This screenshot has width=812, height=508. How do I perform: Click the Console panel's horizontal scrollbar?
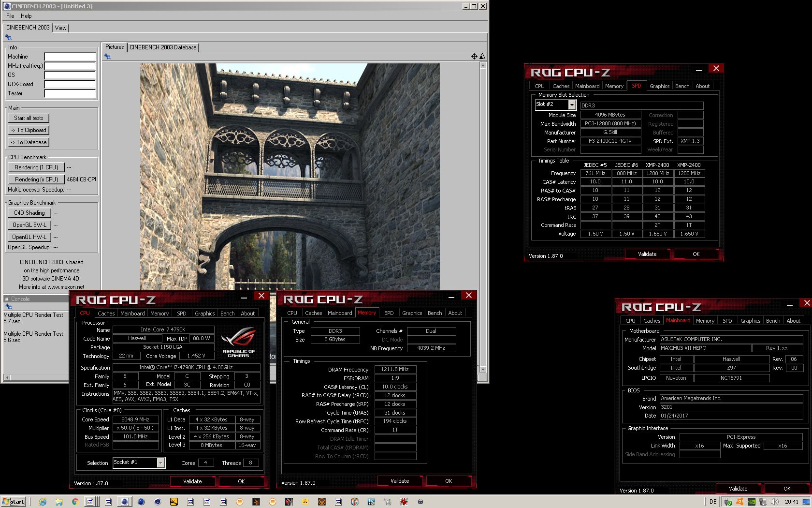(x=36, y=377)
